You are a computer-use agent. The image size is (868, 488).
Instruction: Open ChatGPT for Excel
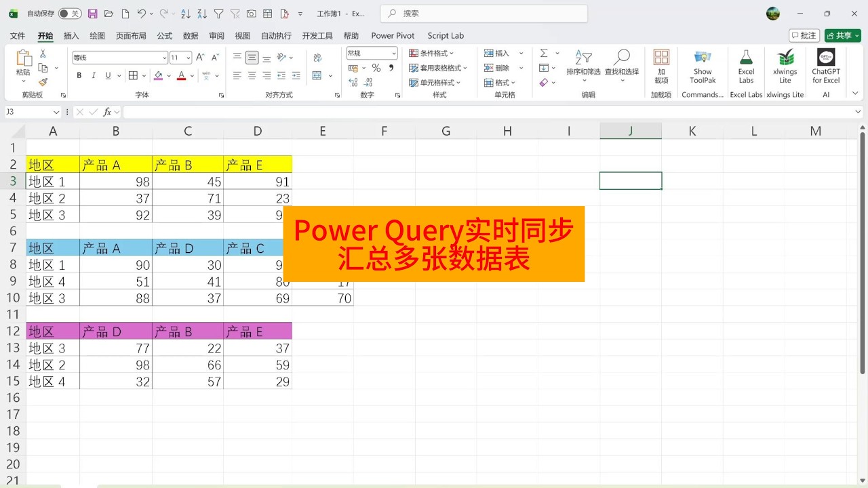click(826, 66)
